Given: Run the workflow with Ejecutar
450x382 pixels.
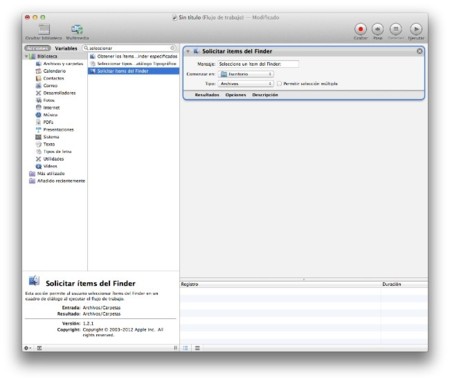Looking at the screenshot, I should [416, 29].
